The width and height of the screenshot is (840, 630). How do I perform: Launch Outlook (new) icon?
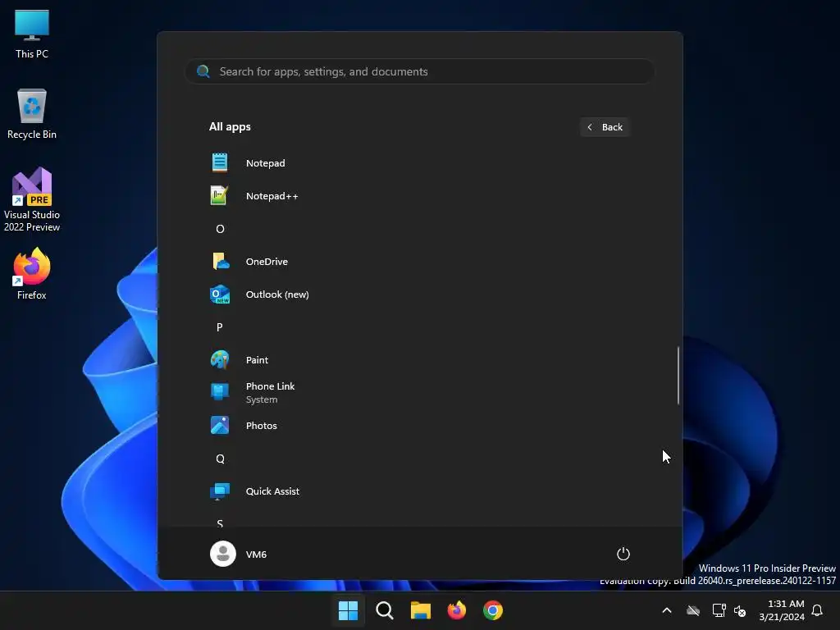[x=220, y=294]
